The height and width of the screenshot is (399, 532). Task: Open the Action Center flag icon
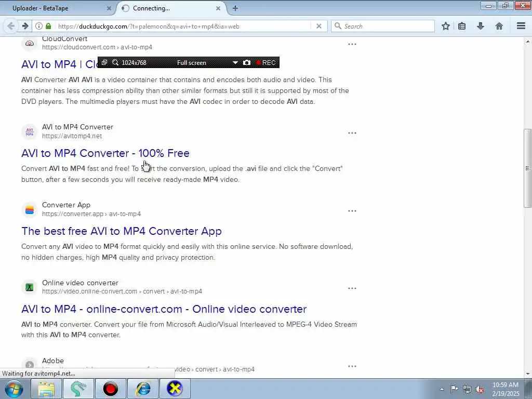click(454, 389)
